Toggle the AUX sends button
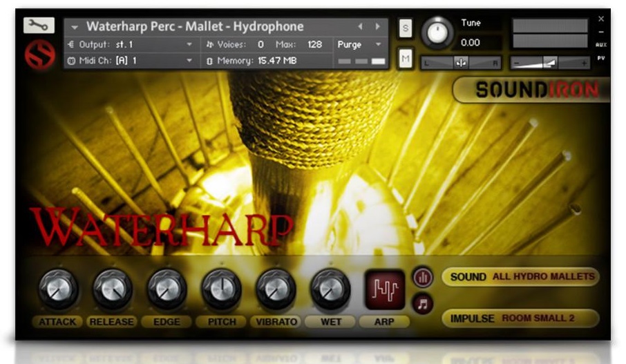The height and width of the screenshot is (364, 626). [x=601, y=45]
